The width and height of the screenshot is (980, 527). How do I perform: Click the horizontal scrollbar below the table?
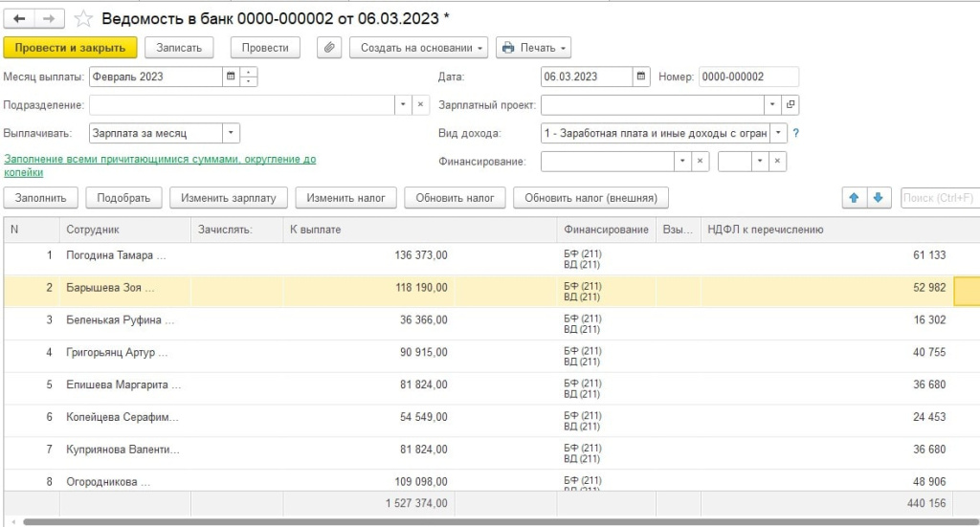tap(500, 521)
